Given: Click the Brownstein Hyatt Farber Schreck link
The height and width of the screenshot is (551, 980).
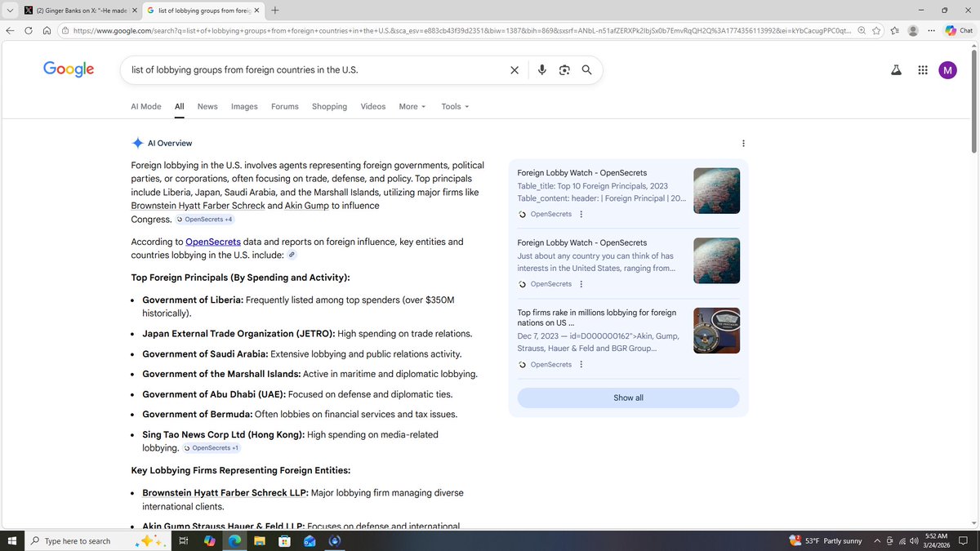Looking at the screenshot, I should click(x=198, y=206).
